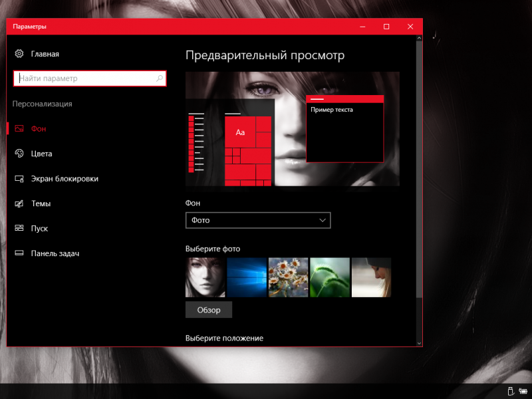The height and width of the screenshot is (399, 532).
Task: Choose the girl in beanie thumbnail
Action: (371, 277)
